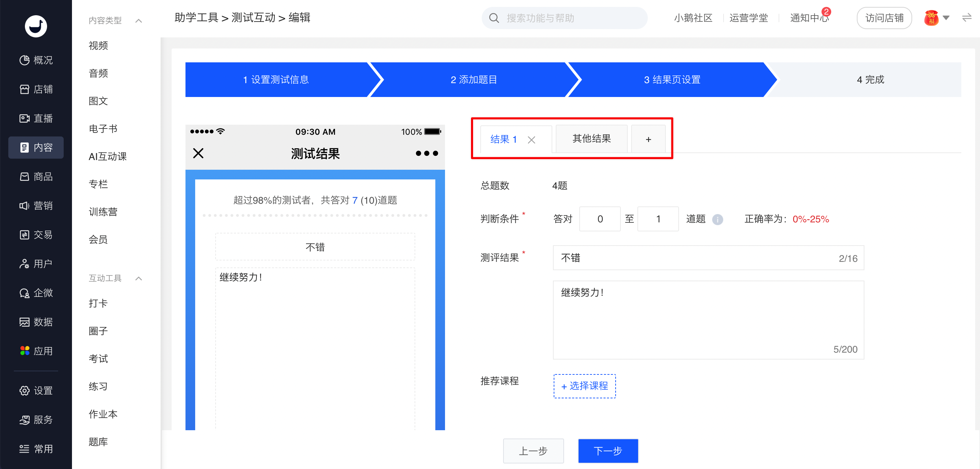The width and height of the screenshot is (980, 469).
Task: Open 考试 in the interactive tools menu
Action: pos(98,358)
